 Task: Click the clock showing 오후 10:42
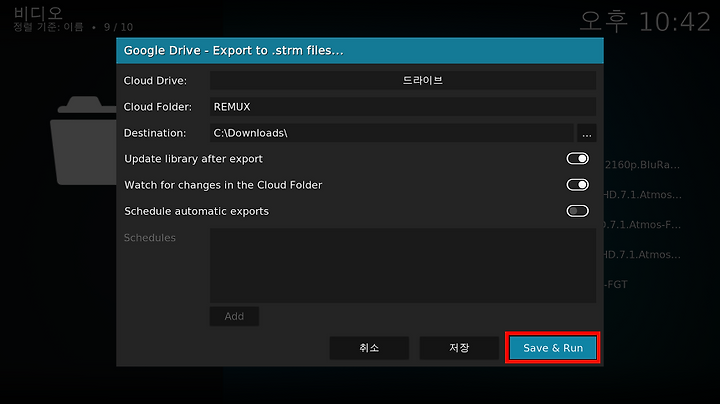(x=645, y=22)
